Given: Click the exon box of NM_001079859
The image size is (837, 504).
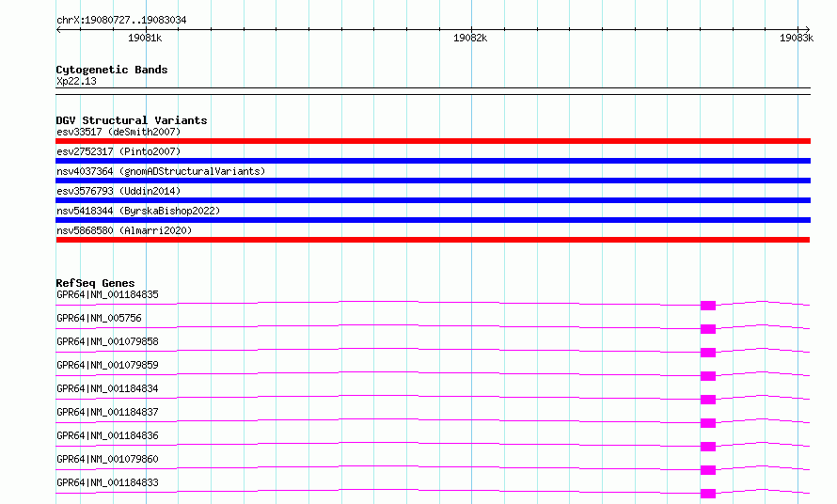Looking at the screenshot, I should pos(708,376).
